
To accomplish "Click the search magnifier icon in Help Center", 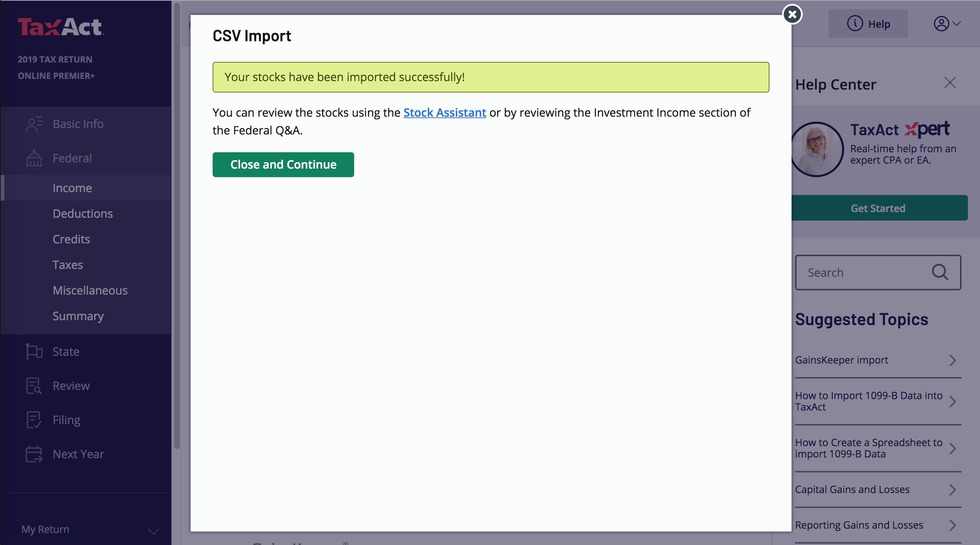I will [940, 272].
